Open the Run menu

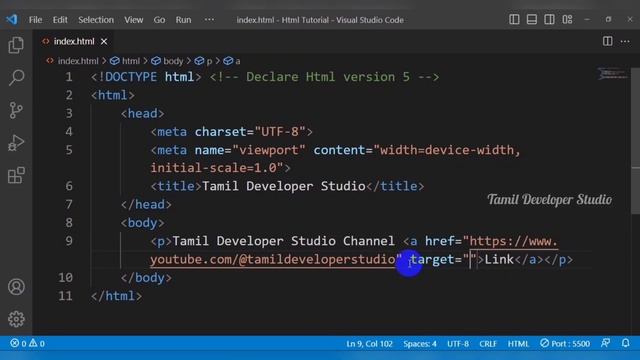183,20
